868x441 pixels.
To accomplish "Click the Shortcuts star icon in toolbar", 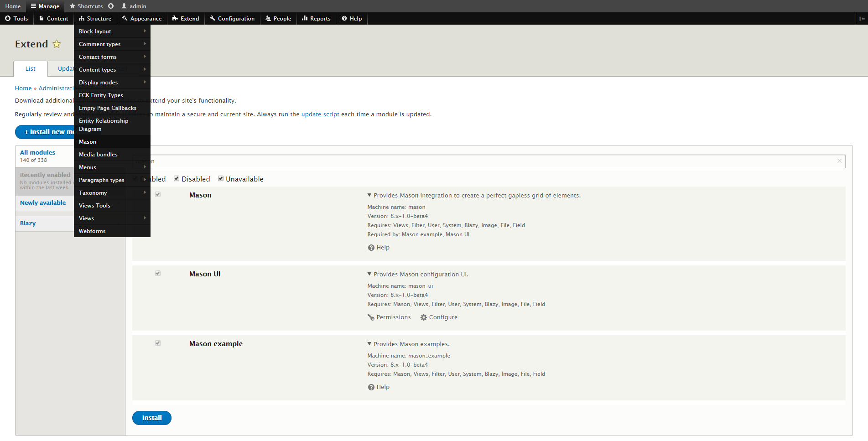I will tap(73, 6).
